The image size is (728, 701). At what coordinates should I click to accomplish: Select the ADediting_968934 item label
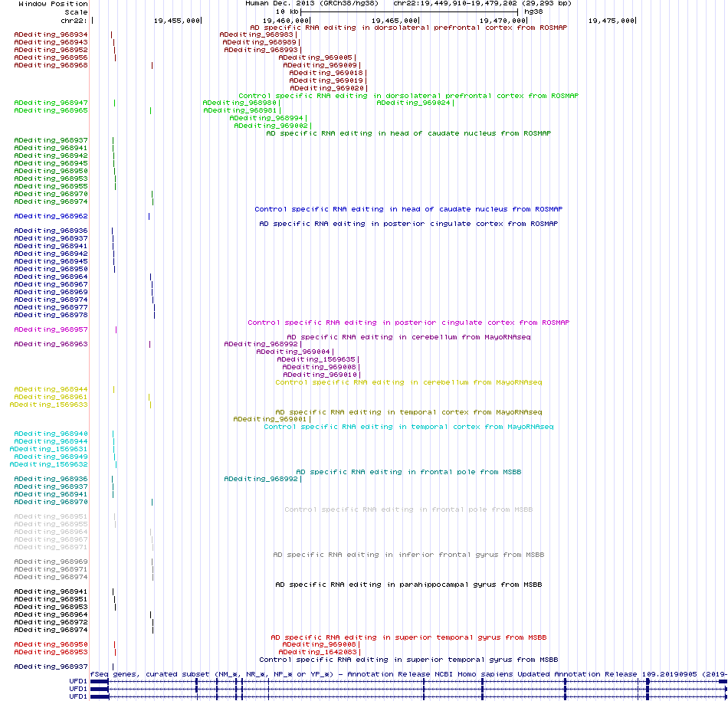point(51,34)
